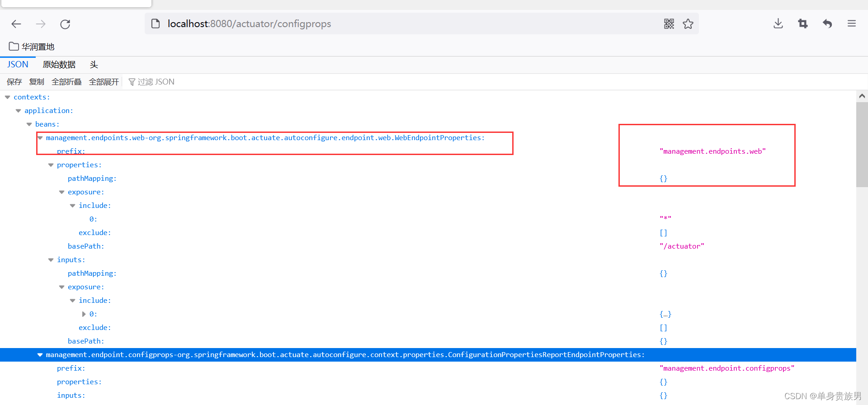
Task: Click the address bar URL
Action: [249, 24]
